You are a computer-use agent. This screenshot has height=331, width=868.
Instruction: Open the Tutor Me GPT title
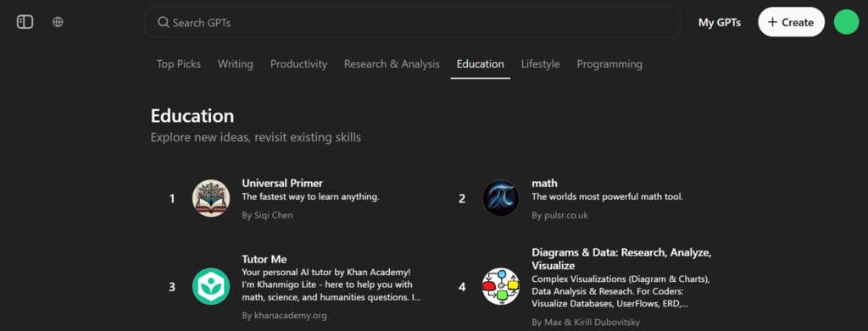[x=264, y=259]
